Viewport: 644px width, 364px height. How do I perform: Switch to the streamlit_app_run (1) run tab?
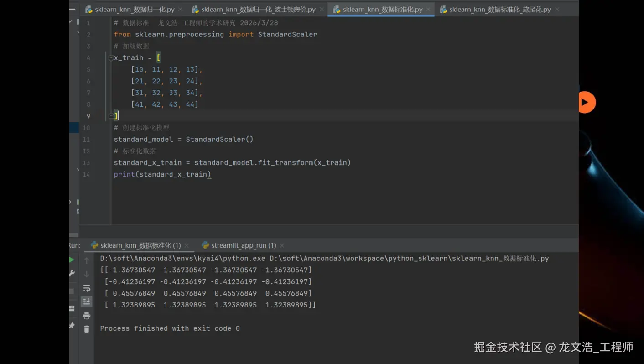(x=244, y=245)
